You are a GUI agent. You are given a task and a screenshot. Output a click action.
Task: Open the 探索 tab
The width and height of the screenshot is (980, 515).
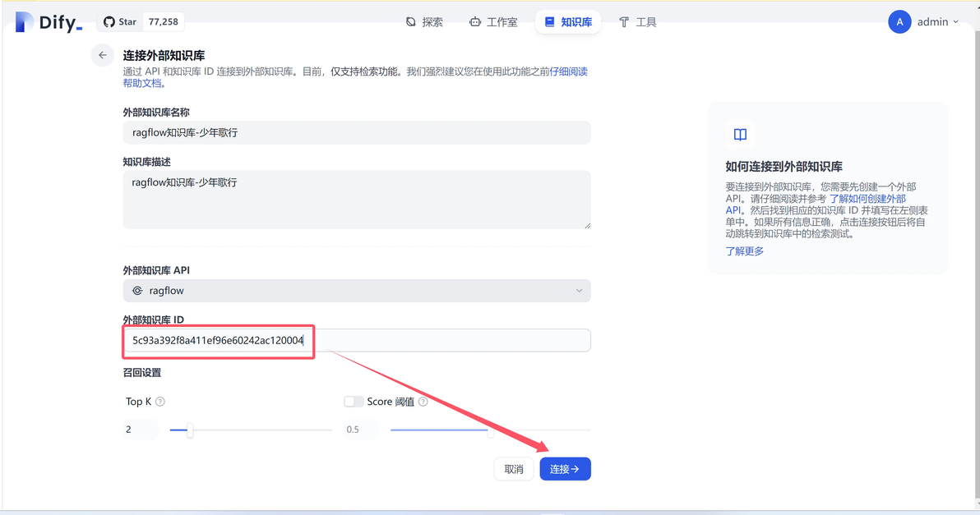coord(424,22)
